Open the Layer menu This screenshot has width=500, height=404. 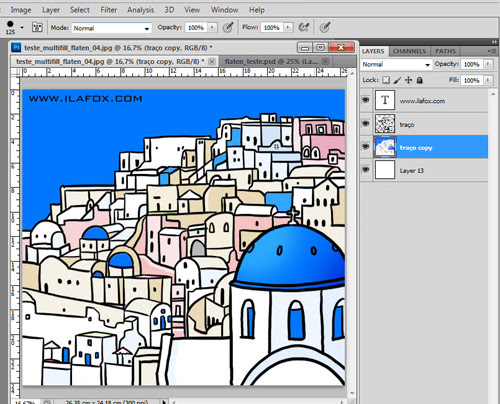click(x=51, y=10)
